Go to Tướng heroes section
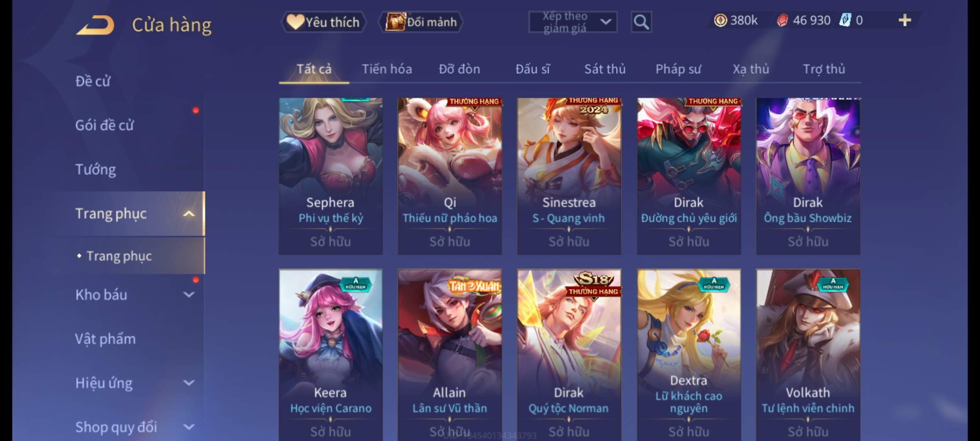The height and width of the screenshot is (441, 980). (96, 169)
